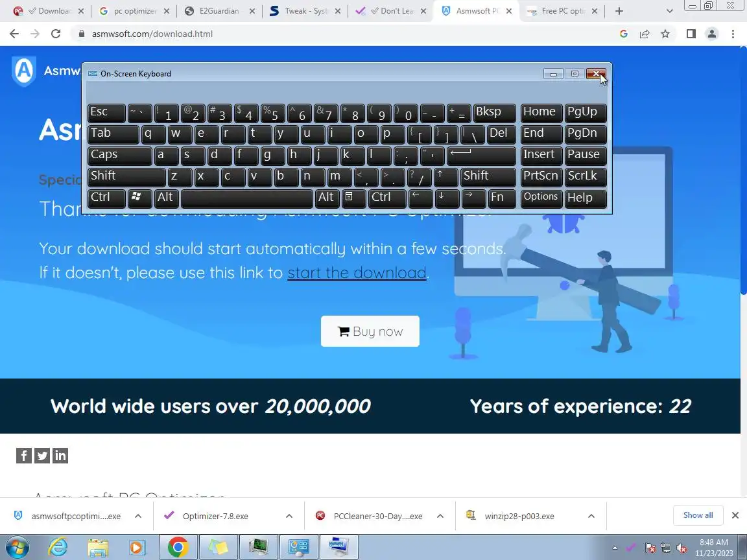
Task: Launch Internet Explorer from taskbar
Action: pos(58,548)
